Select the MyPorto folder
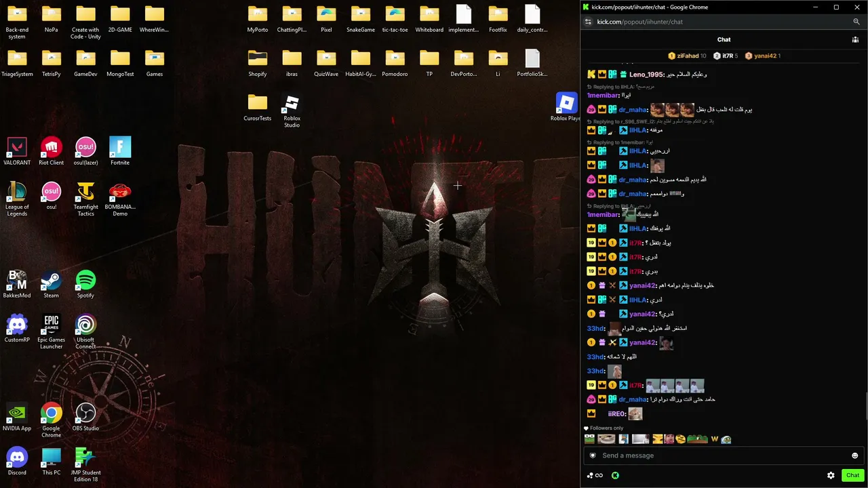 point(258,19)
